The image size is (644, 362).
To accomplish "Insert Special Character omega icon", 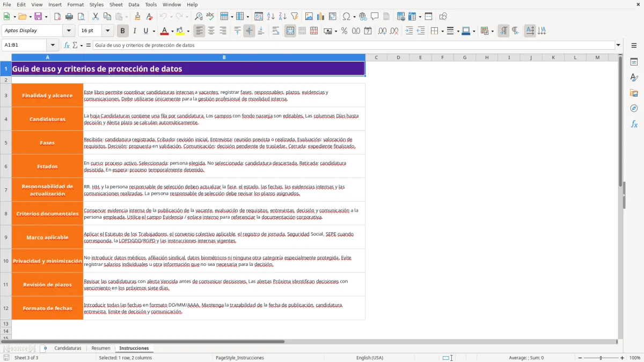I will coord(346,17).
